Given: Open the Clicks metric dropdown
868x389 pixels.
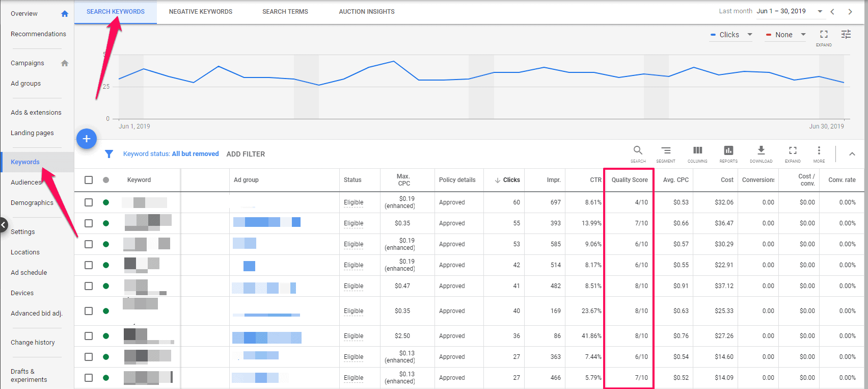Looking at the screenshot, I should tap(731, 35).
